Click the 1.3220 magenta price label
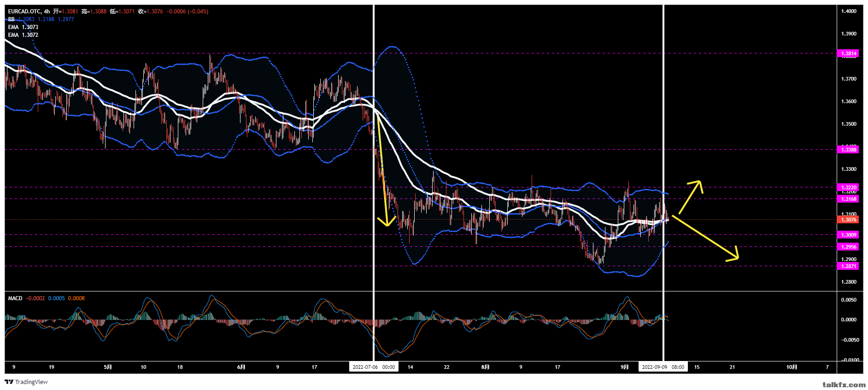This screenshot has width=868, height=390. pos(848,187)
